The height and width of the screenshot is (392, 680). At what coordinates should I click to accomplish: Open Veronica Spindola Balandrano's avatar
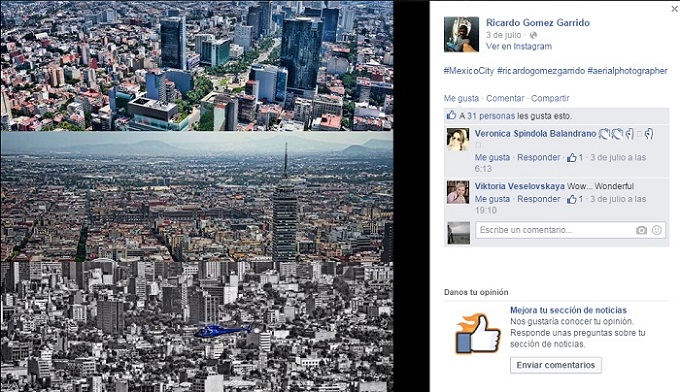(458, 140)
